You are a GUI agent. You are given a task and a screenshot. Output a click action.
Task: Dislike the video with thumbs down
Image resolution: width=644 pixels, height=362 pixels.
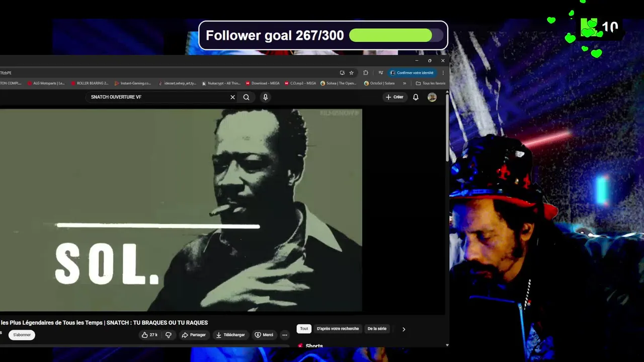pyautogui.click(x=169, y=335)
